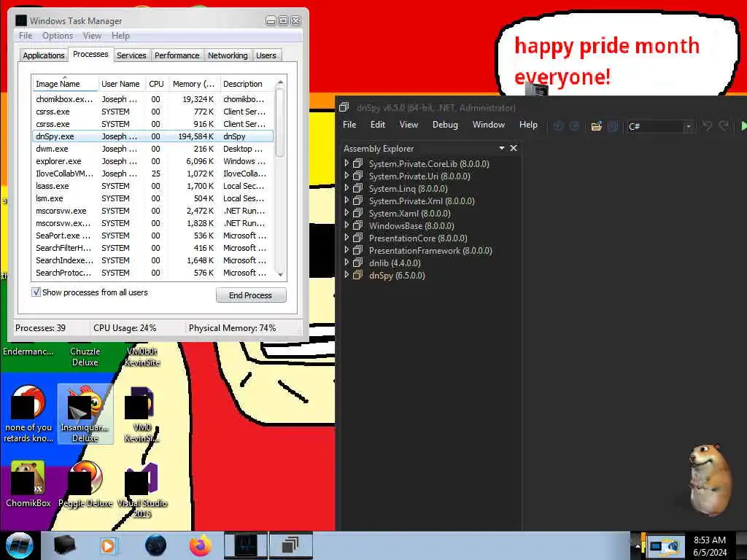Click the Save All icon in dnSpy toolbar

[x=613, y=126]
